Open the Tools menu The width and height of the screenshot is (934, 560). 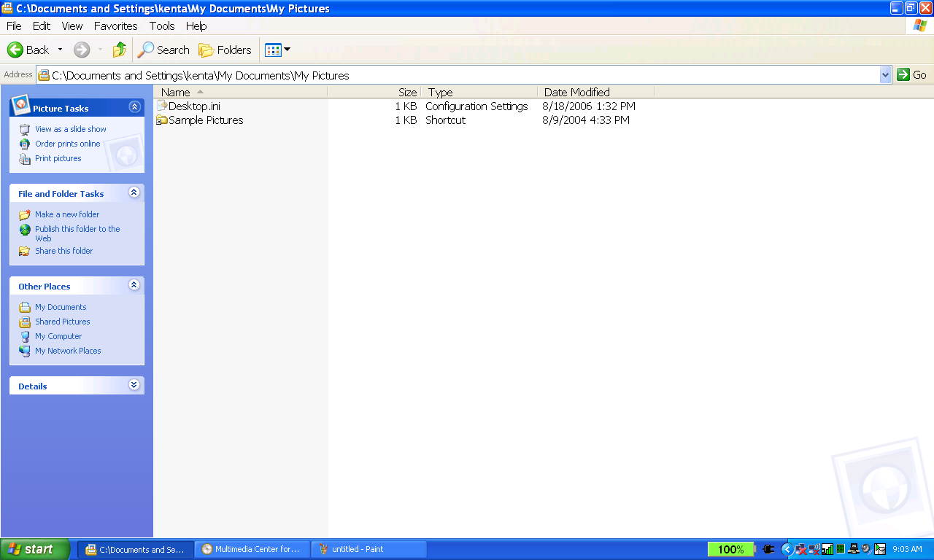pos(162,26)
